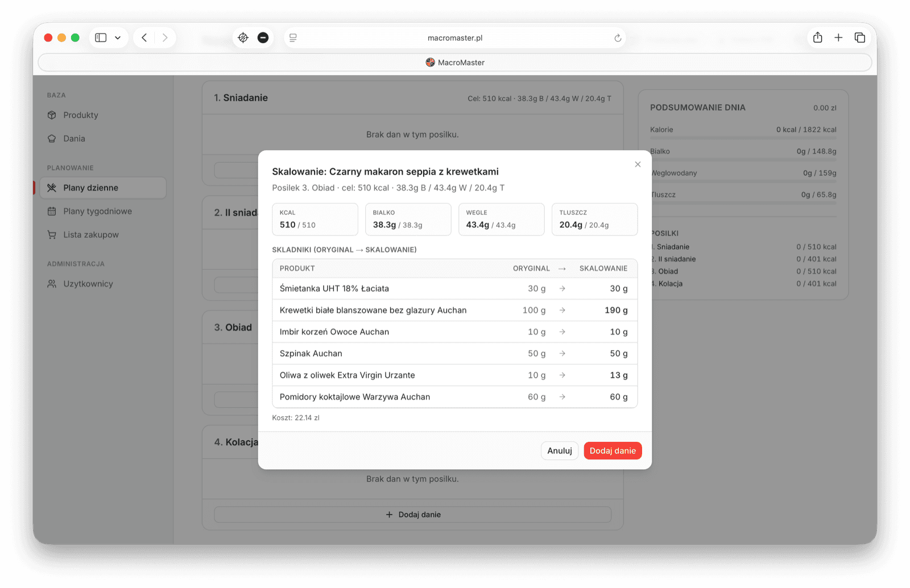Click the Uzytkownicy people icon

(52, 284)
